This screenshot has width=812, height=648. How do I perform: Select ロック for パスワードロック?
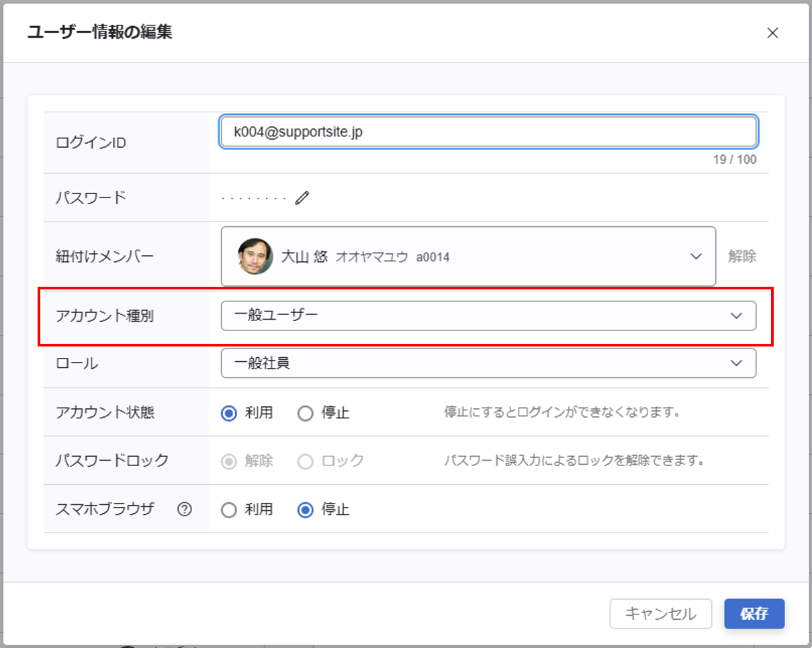coord(306,461)
